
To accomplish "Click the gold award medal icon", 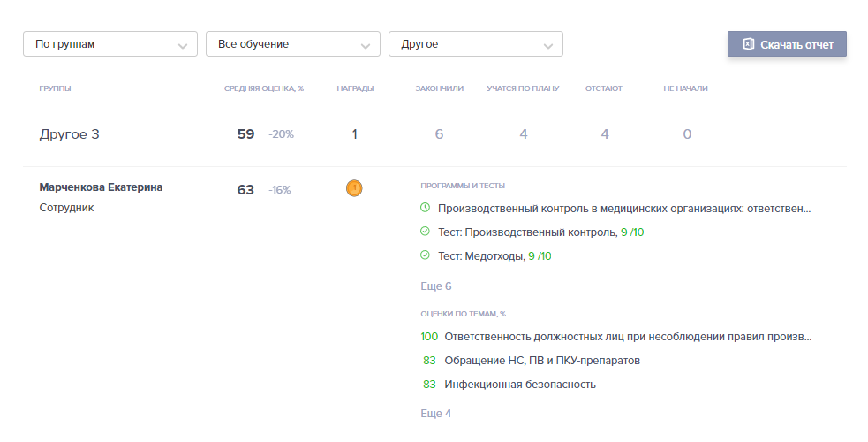I will click(354, 188).
